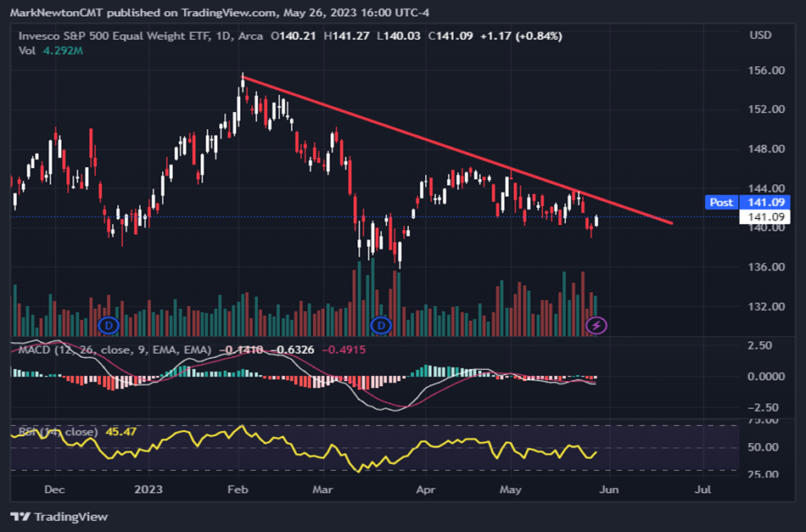
Task: Click the low value L140.03 in header
Action: click(399, 36)
